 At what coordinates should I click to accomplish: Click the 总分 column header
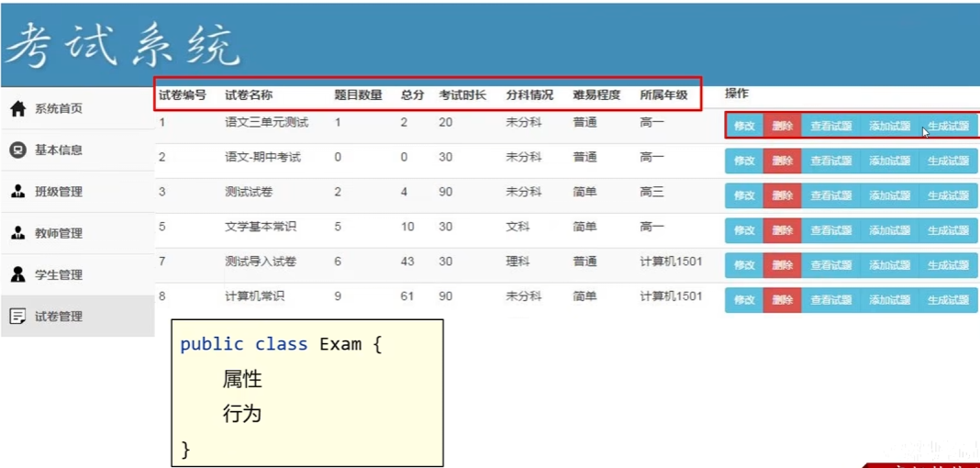[x=413, y=95]
